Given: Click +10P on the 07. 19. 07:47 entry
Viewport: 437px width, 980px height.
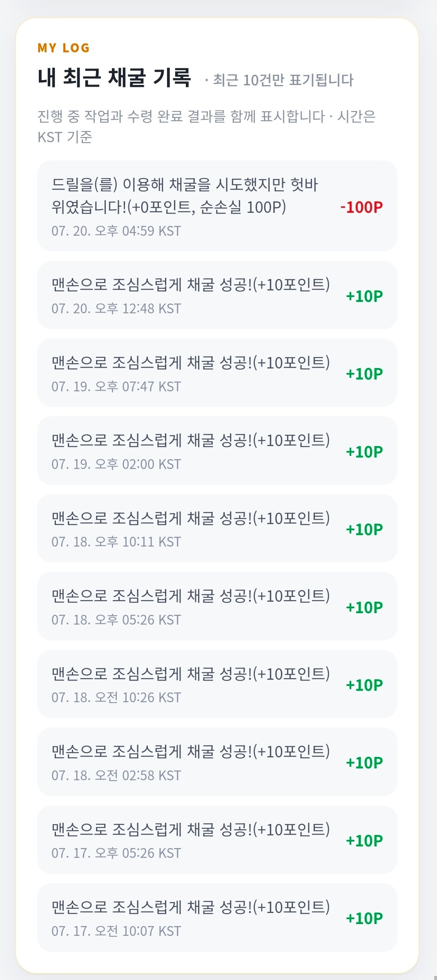Looking at the screenshot, I should click(x=364, y=374).
